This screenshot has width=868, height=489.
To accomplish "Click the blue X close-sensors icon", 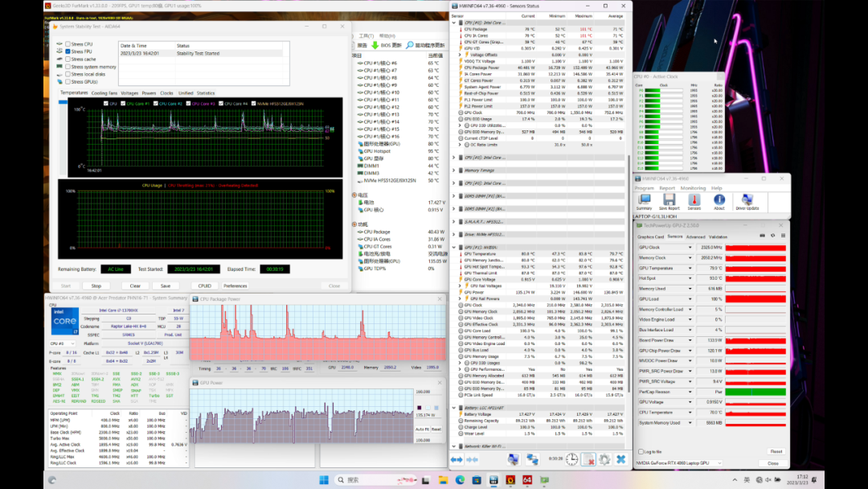I will point(620,459).
